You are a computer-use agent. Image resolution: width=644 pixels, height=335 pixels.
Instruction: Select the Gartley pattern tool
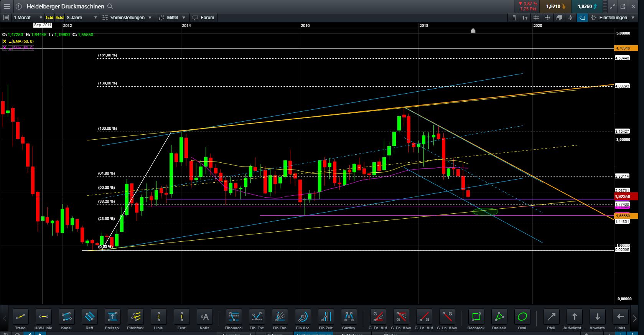pos(349,317)
